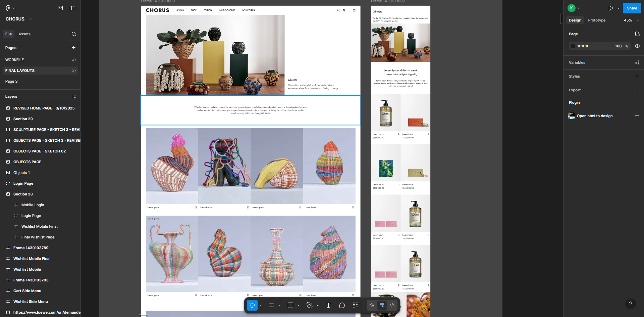The height and width of the screenshot is (317, 644).
Task: Select the Frame tool
Action: [x=271, y=305]
